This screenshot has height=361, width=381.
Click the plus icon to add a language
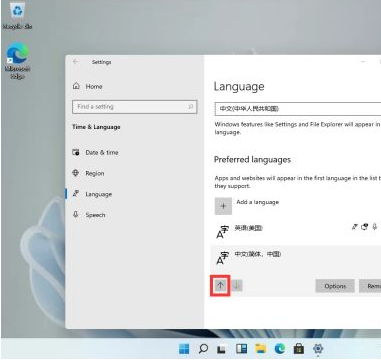pyautogui.click(x=223, y=206)
